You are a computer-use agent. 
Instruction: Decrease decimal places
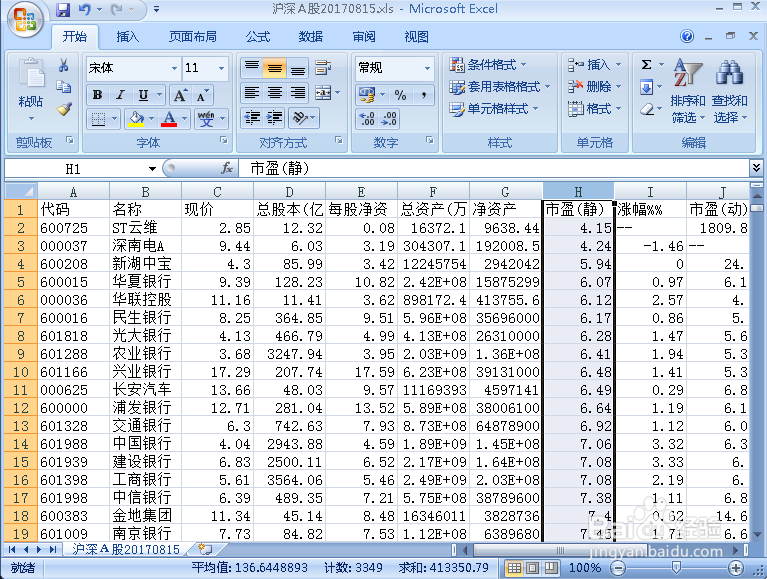click(x=389, y=118)
